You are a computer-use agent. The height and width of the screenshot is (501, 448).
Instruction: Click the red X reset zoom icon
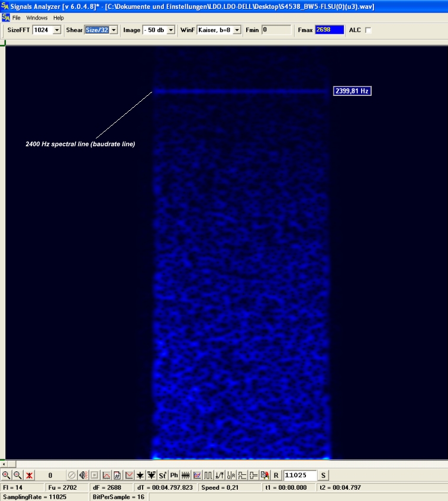[28, 475]
